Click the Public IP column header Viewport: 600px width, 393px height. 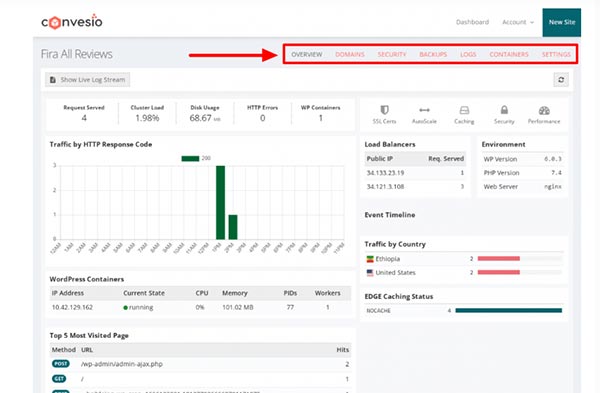[380, 158]
